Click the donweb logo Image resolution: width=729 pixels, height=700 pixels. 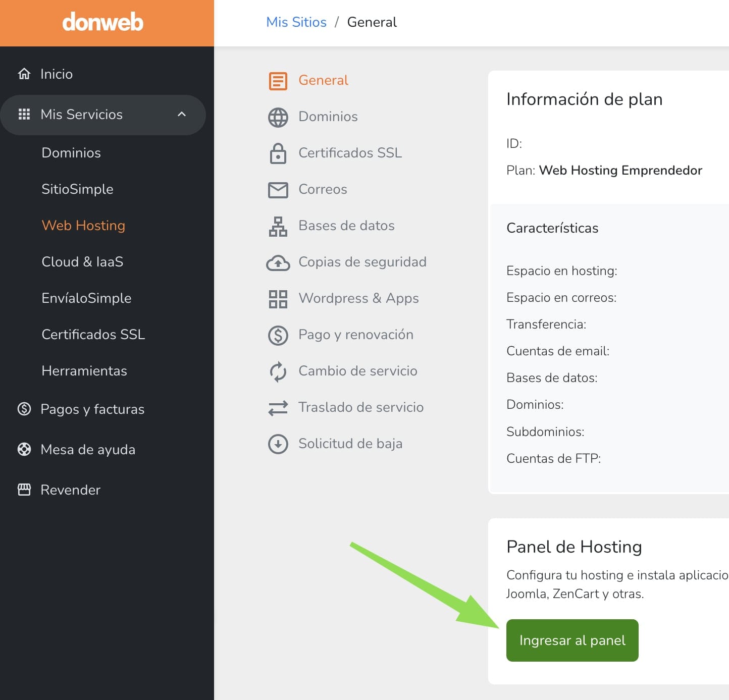coord(103,22)
